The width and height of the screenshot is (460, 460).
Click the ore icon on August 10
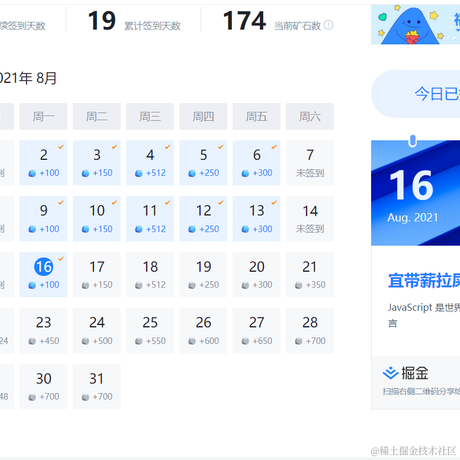tap(85, 229)
